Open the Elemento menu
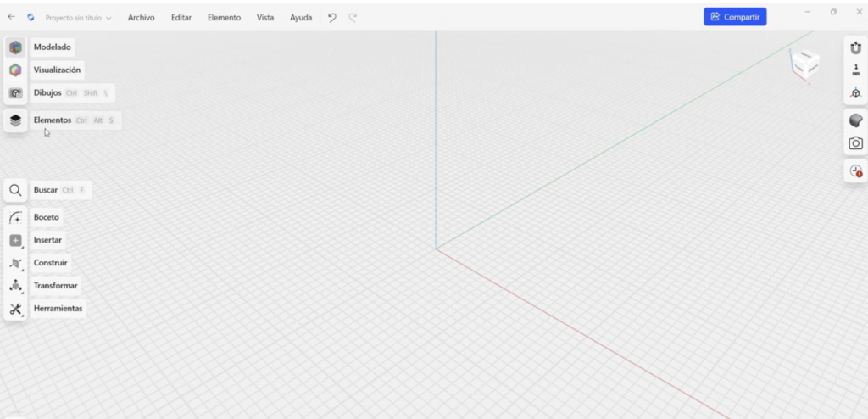 coord(224,17)
